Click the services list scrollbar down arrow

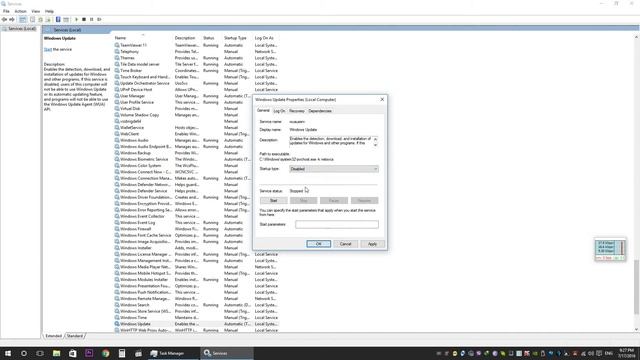pos(636,329)
